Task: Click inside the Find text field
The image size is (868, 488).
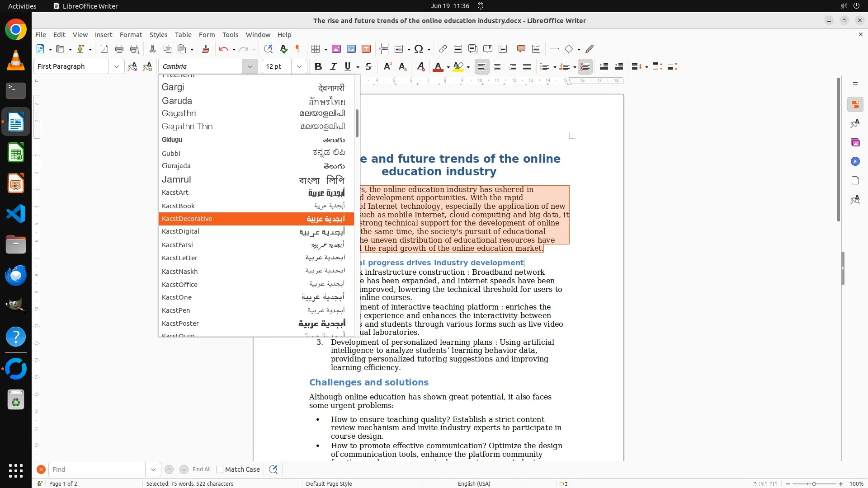Action: [x=97, y=469]
